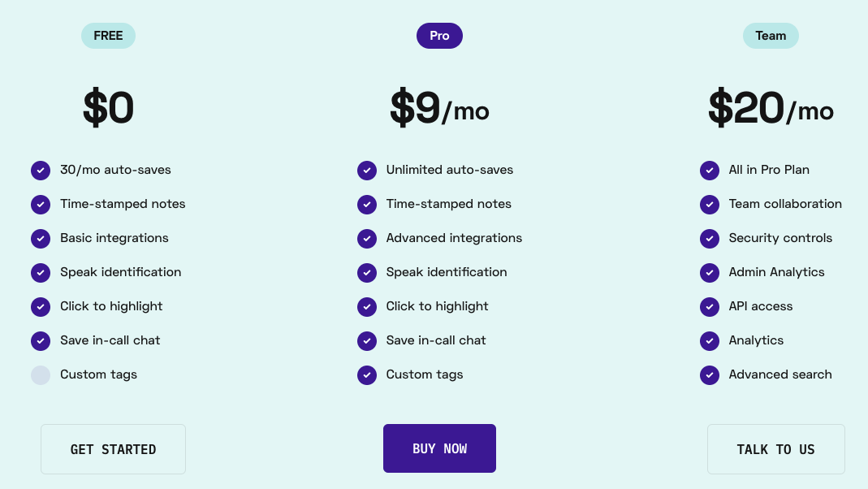868x489 pixels.
Task: Click checkmark next to Basic integrations
Action: tap(41, 239)
